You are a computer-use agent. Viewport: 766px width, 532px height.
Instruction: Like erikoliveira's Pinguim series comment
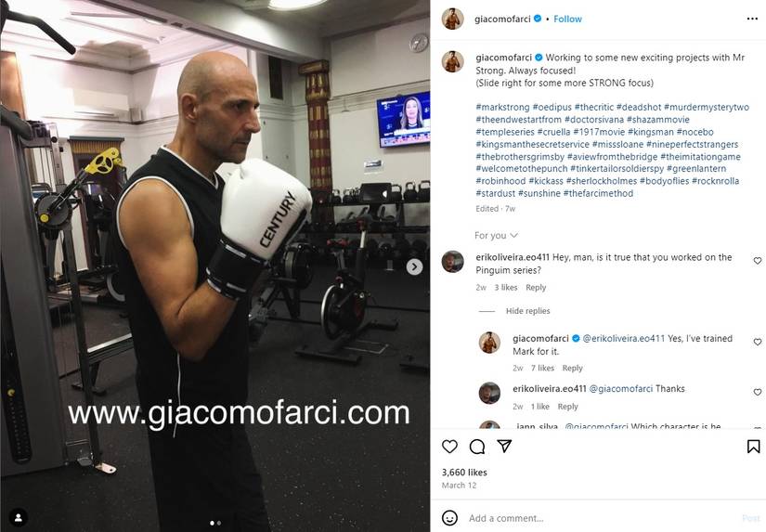(x=758, y=261)
